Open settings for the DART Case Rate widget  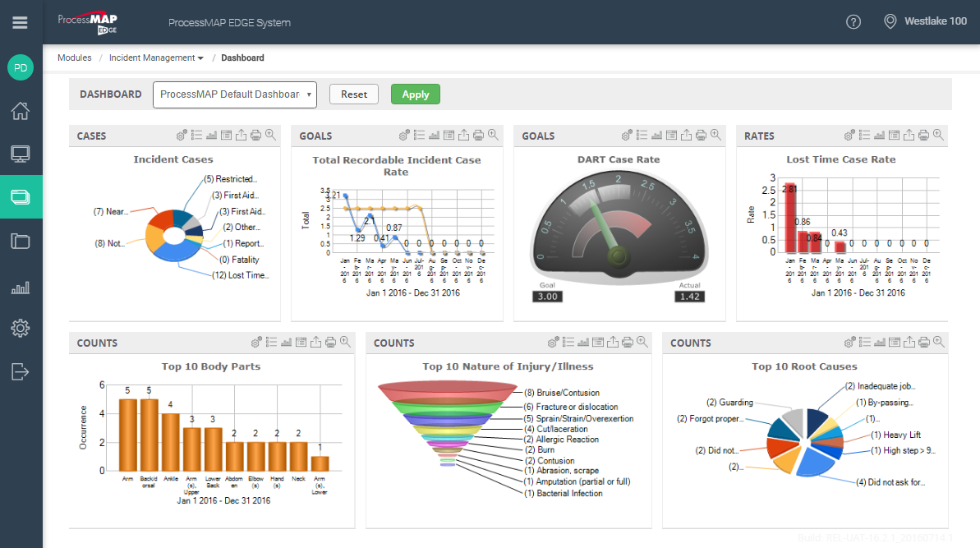pos(626,135)
